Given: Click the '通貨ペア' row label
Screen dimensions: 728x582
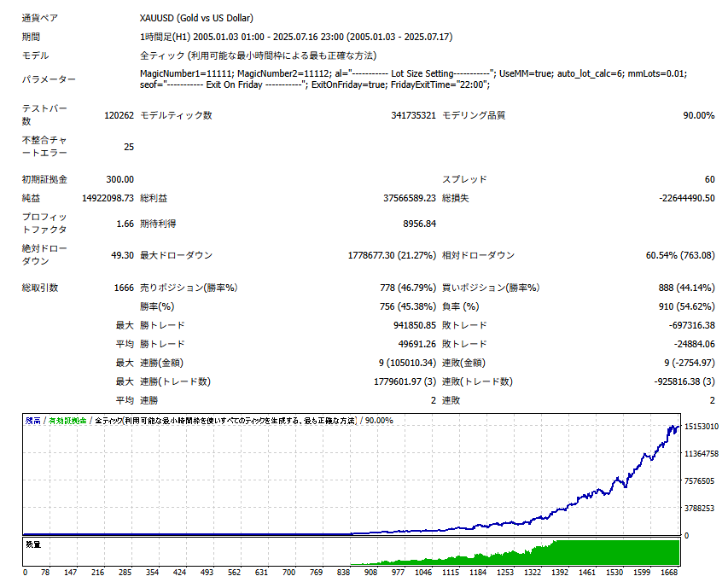Looking at the screenshot, I should (x=40, y=18).
